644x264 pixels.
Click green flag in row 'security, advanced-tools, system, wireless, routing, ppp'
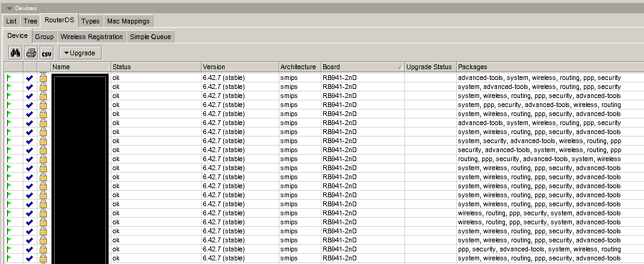pos(10,150)
